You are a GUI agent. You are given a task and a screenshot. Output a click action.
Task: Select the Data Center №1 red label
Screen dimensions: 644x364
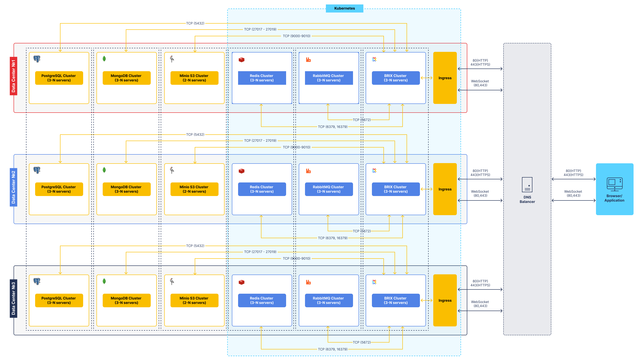click(x=14, y=76)
